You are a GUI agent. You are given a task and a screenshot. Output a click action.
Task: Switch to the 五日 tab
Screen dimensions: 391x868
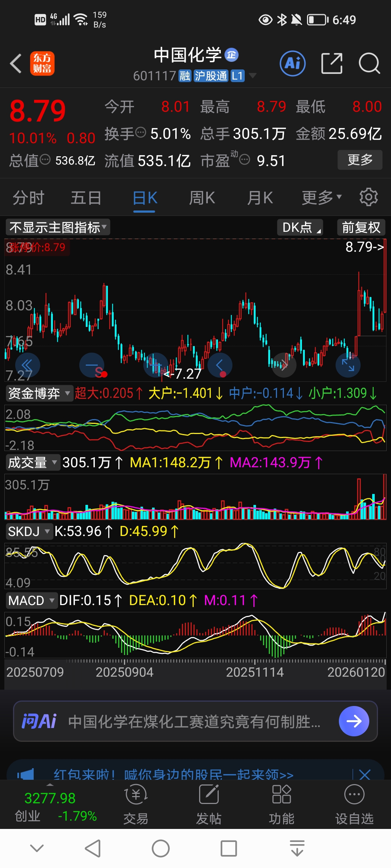click(x=86, y=197)
